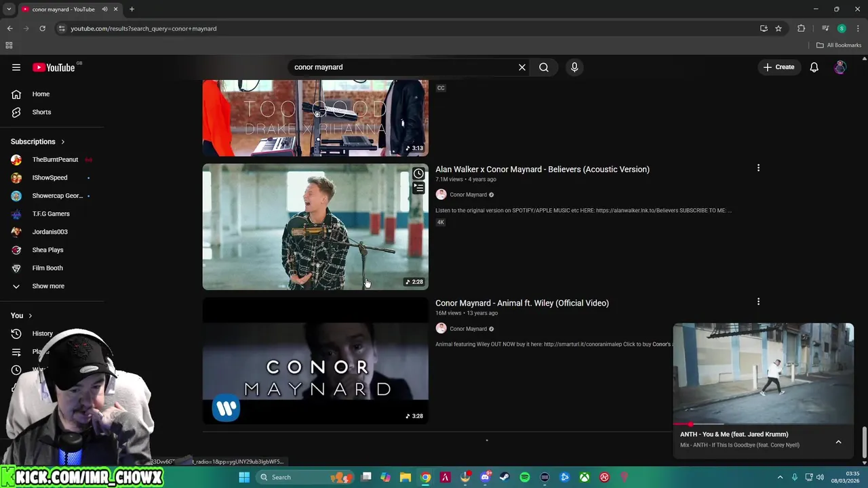Click the 4K badge on Believers
Screen dimensions: 868x488
click(441, 222)
